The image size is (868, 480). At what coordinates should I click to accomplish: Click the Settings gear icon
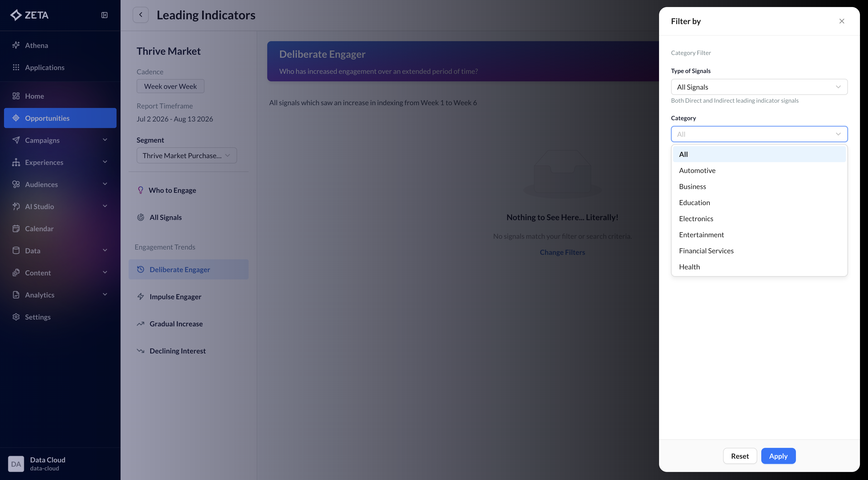click(x=16, y=317)
